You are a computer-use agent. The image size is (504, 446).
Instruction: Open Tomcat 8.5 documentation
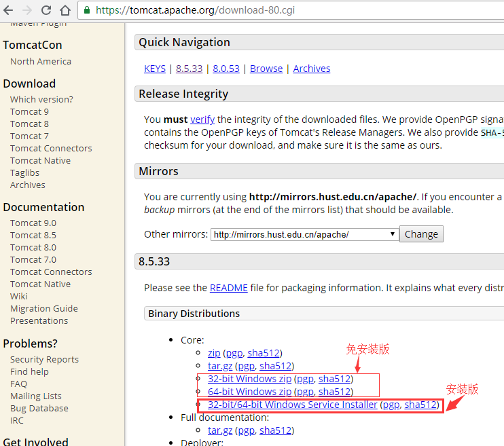33,235
